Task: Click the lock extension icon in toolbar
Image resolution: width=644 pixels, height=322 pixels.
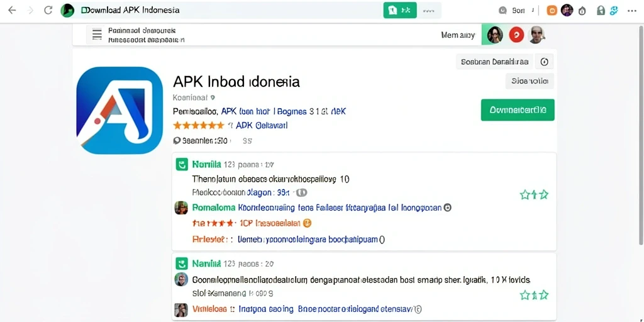Action: 601,11
